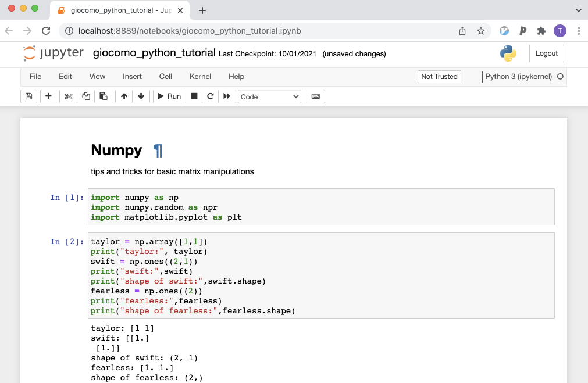Click the Python logo near Logout
Image resolution: width=588 pixels, height=383 pixels.
[x=507, y=53]
